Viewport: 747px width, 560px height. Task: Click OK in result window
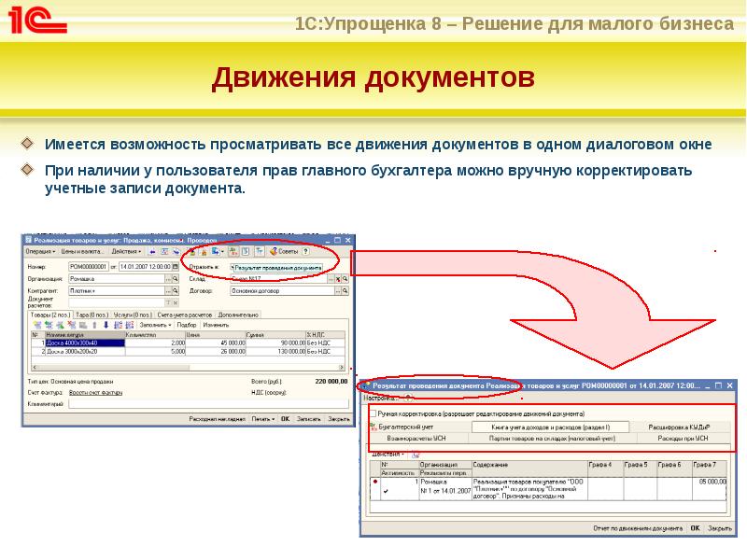click(x=695, y=528)
